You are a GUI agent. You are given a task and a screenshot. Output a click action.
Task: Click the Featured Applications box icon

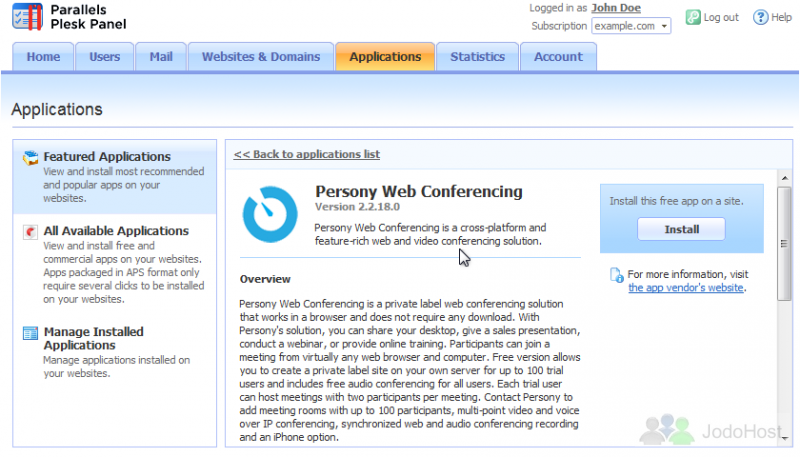(x=31, y=158)
